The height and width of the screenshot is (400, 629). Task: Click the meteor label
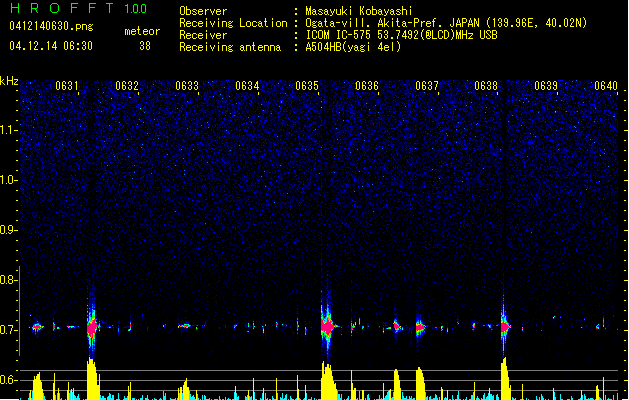pos(142,31)
